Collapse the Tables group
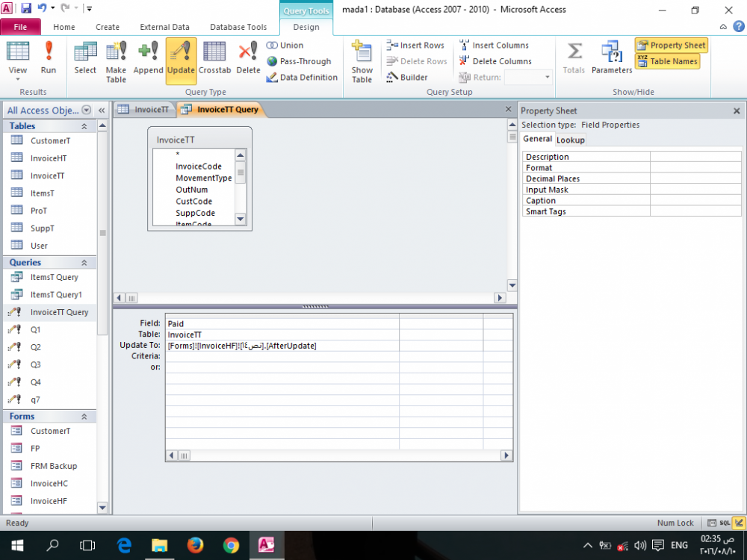 click(84, 126)
